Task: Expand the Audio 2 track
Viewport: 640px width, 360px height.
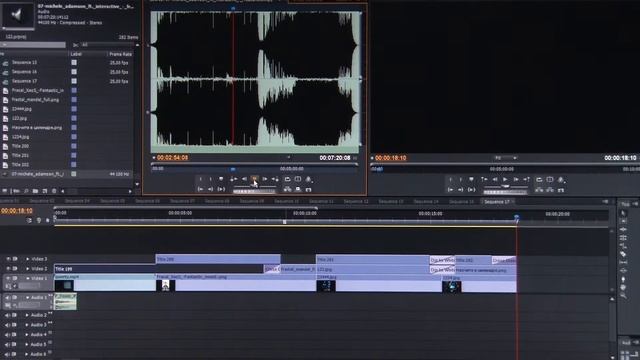Action: [27, 315]
